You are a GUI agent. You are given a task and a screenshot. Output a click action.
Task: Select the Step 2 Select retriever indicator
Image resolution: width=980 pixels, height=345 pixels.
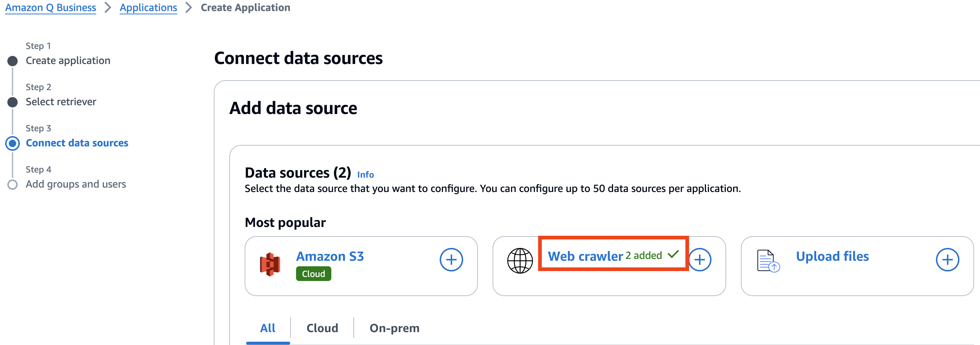click(x=12, y=102)
